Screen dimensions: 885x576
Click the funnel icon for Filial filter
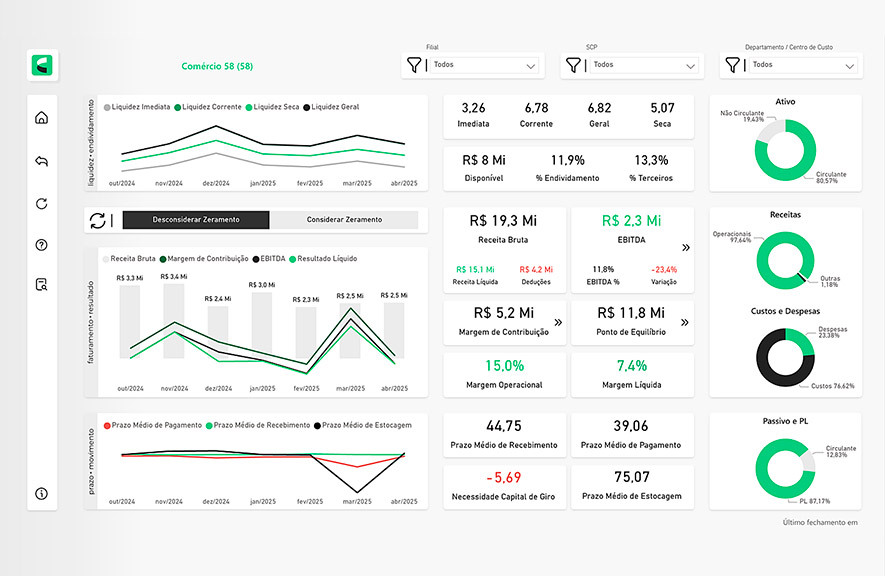(413, 65)
